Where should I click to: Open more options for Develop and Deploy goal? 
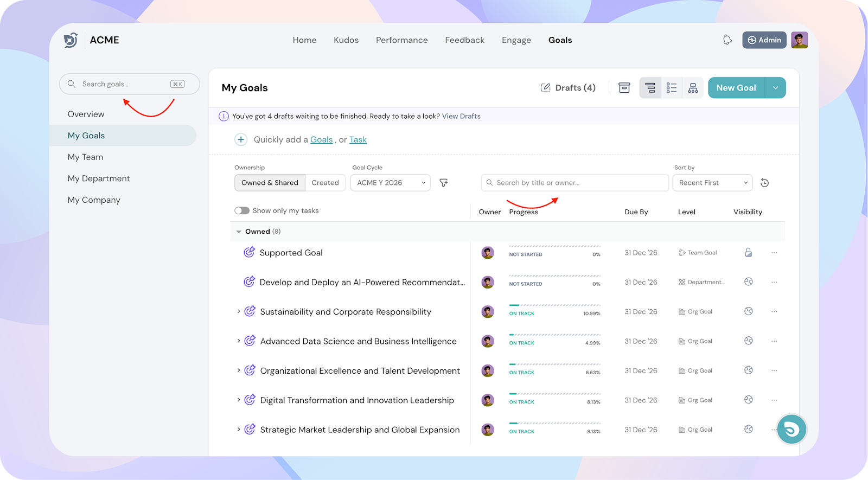coord(774,282)
